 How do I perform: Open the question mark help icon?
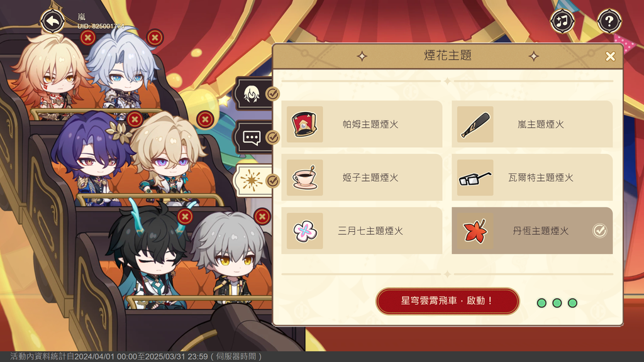[609, 21]
